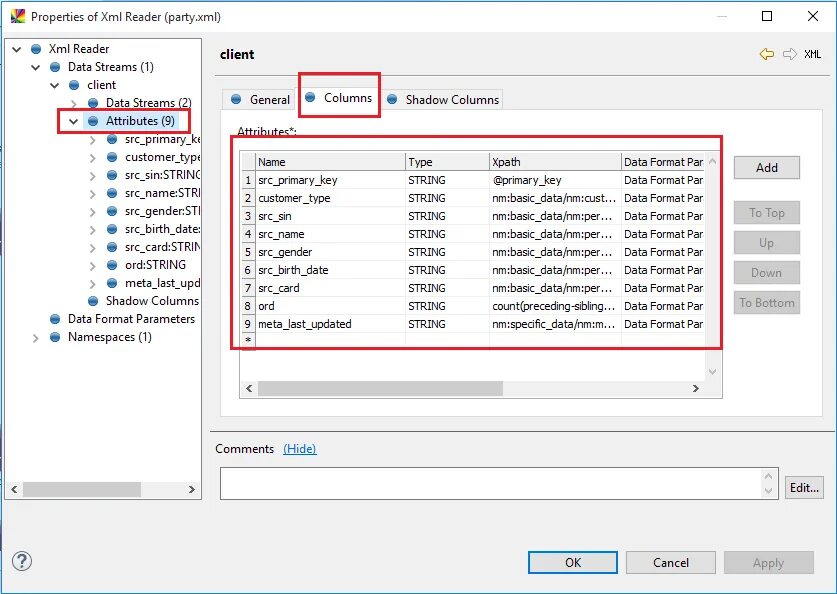Collapse the Xml Reader tree node
Viewport: 837px width, 594px height.
(x=14, y=48)
